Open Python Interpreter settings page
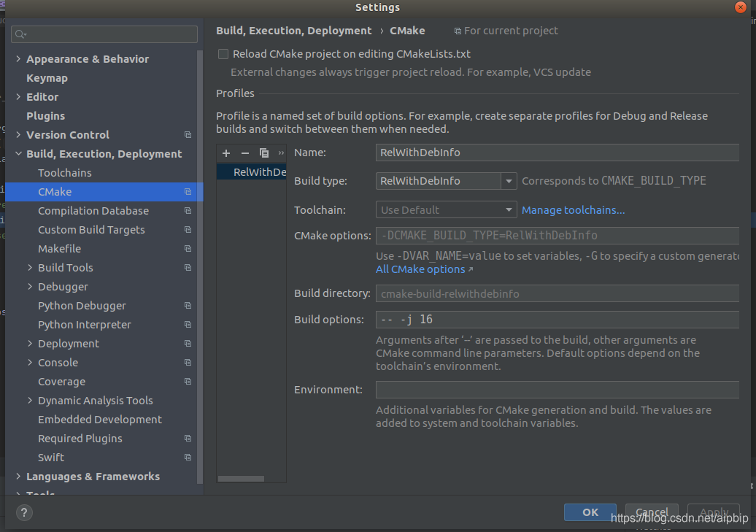 (85, 325)
